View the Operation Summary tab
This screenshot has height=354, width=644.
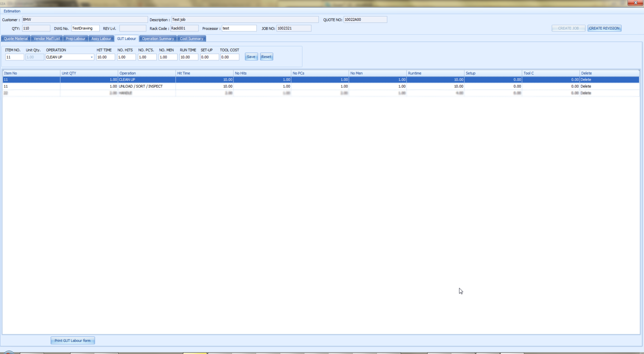click(x=158, y=39)
